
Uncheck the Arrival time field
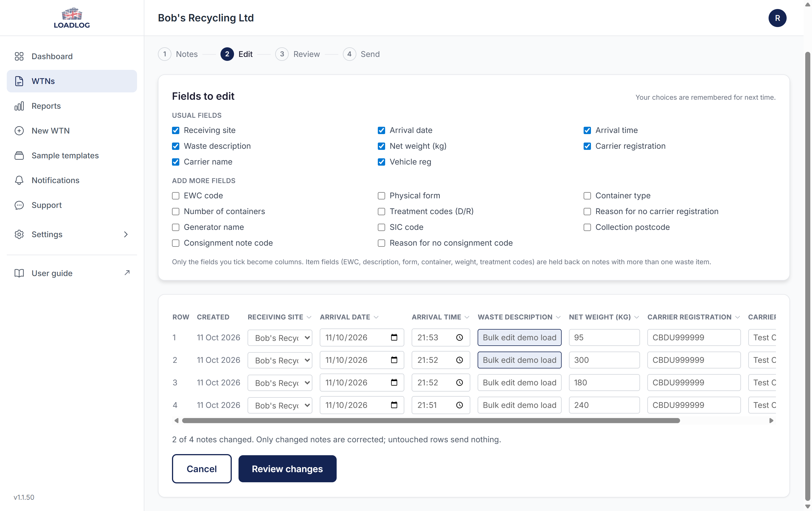tap(587, 130)
